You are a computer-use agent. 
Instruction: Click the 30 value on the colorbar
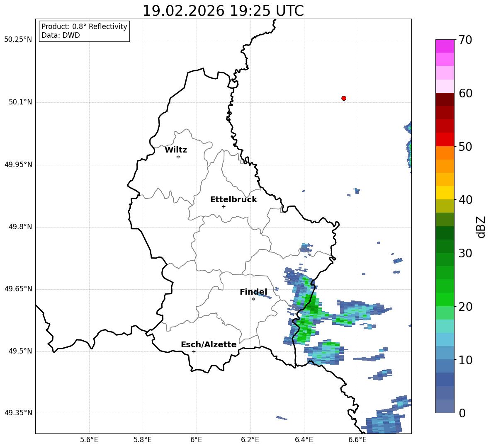click(x=465, y=253)
